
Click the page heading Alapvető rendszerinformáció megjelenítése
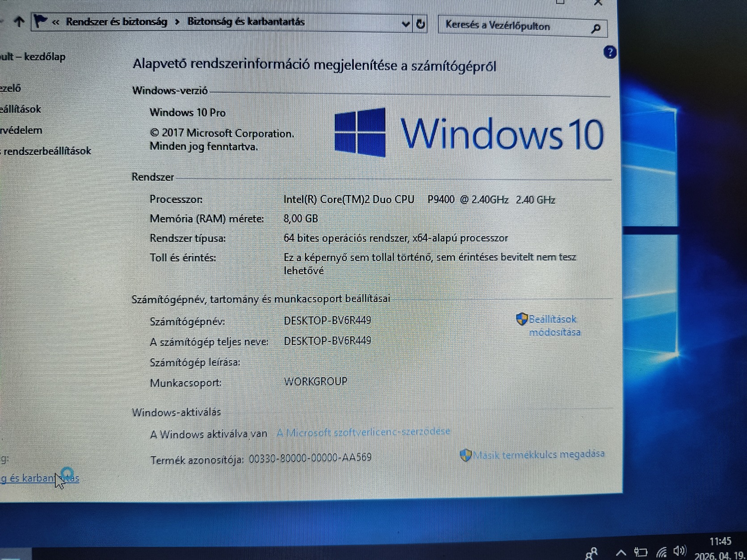[x=314, y=65]
